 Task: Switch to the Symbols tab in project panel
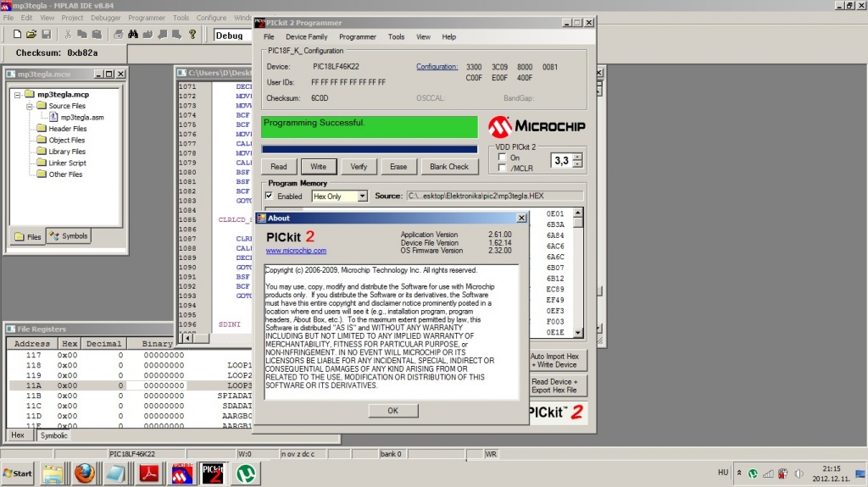pos(69,235)
